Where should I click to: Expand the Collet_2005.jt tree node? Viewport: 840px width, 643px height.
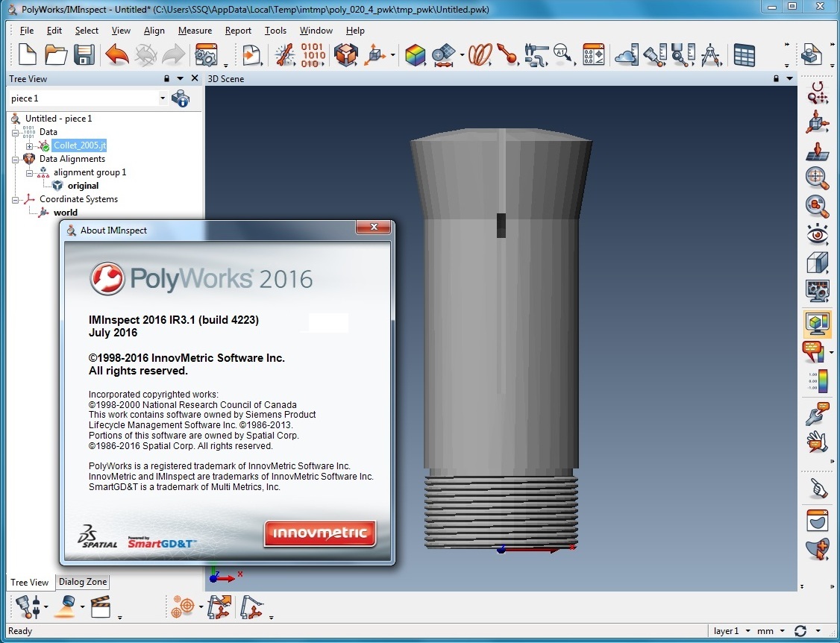[x=29, y=145]
